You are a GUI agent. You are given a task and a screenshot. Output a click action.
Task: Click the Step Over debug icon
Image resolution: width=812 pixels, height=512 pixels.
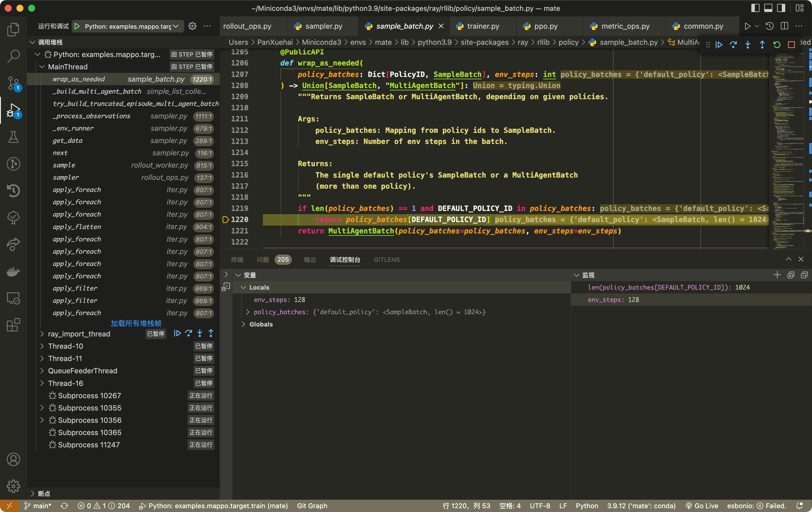tap(734, 44)
